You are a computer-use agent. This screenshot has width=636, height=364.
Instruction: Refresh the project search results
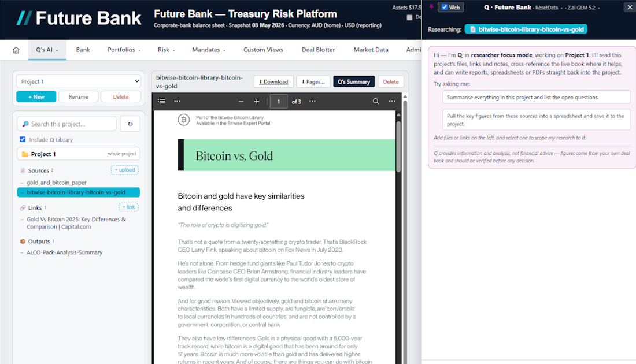tap(130, 124)
